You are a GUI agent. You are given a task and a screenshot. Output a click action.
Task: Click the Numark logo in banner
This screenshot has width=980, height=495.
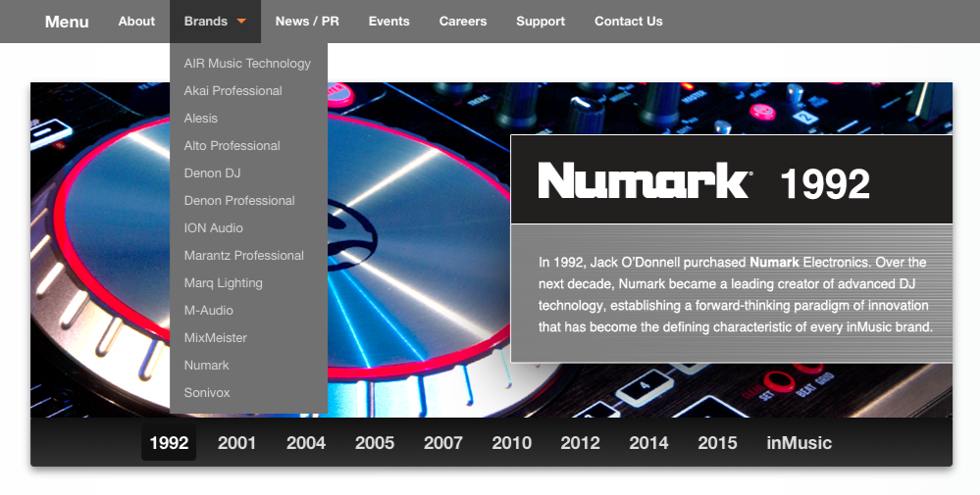click(645, 181)
